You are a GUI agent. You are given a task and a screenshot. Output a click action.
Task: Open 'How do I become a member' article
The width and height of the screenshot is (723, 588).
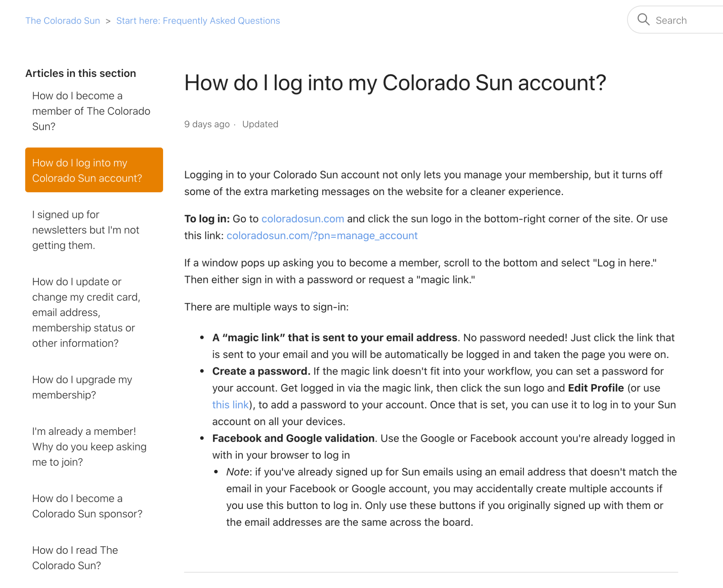91,111
